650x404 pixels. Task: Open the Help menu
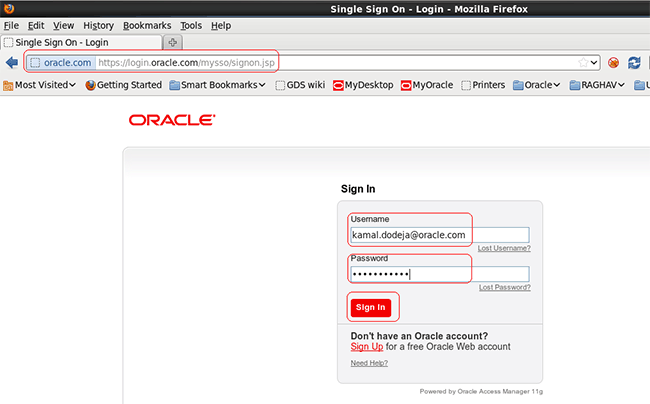point(221,26)
